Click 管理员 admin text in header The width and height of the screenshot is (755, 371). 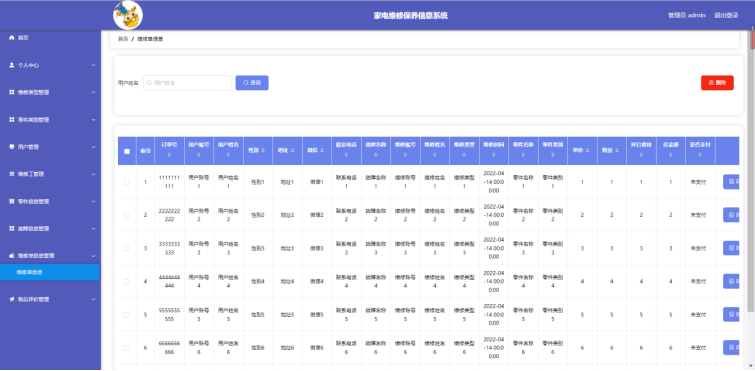[x=687, y=15]
